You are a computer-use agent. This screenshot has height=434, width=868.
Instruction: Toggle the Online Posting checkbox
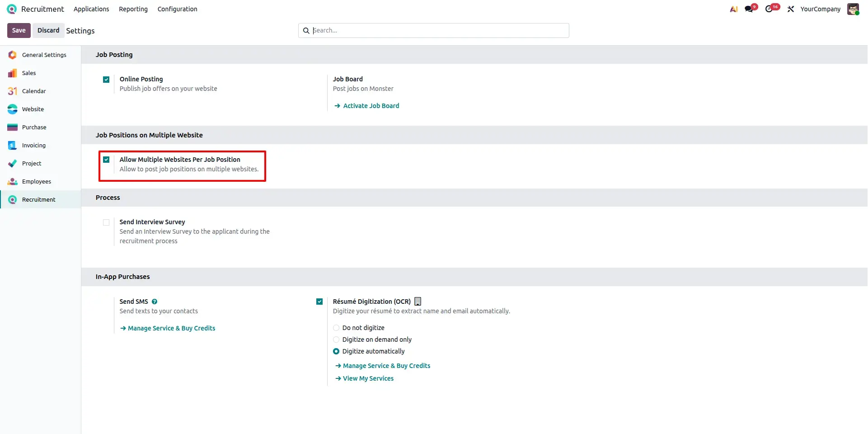[106, 80]
